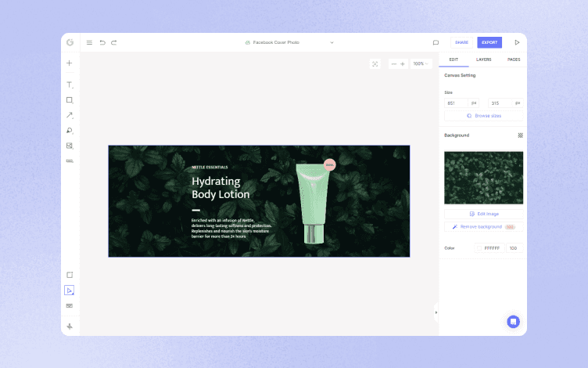
Task: Select the Text tool
Action: point(70,85)
